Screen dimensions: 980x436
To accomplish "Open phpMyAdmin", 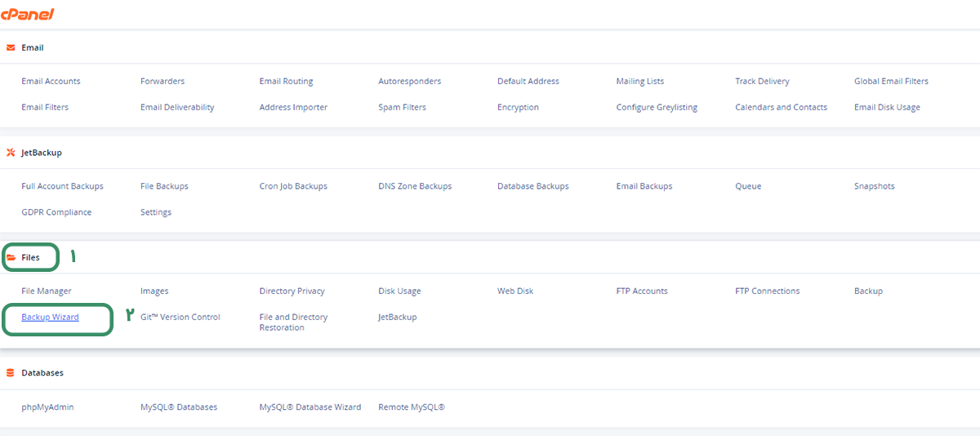I will point(47,407).
